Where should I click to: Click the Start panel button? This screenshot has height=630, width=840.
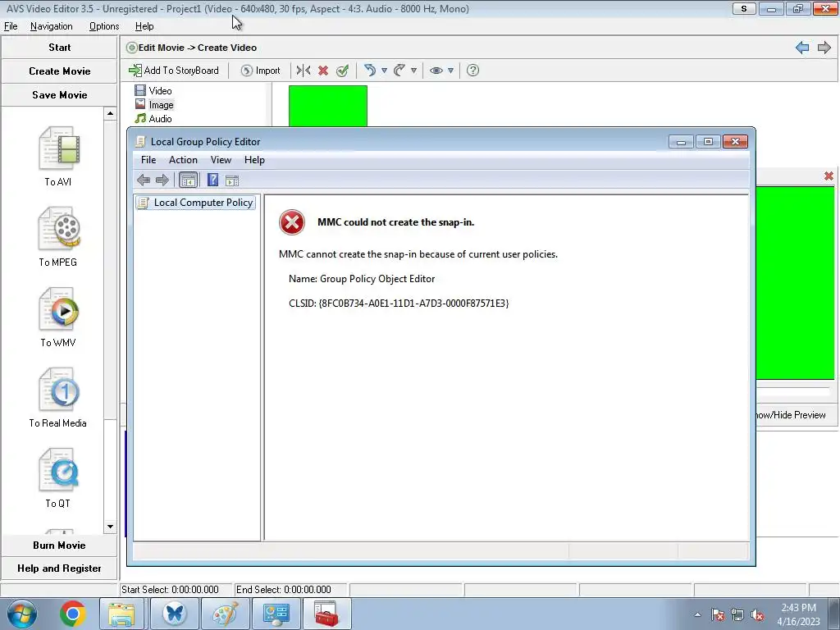click(x=59, y=47)
